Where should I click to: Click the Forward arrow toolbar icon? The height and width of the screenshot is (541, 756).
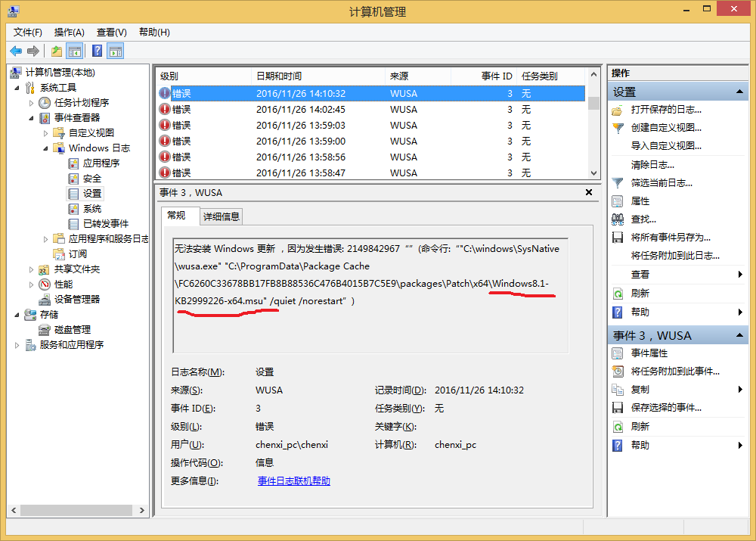(x=33, y=51)
